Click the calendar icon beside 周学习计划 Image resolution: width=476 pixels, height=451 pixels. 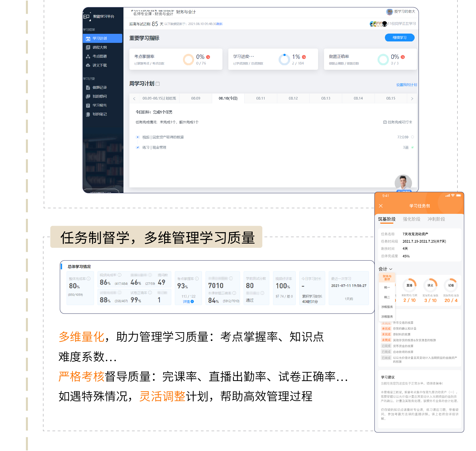coord(157,84)
